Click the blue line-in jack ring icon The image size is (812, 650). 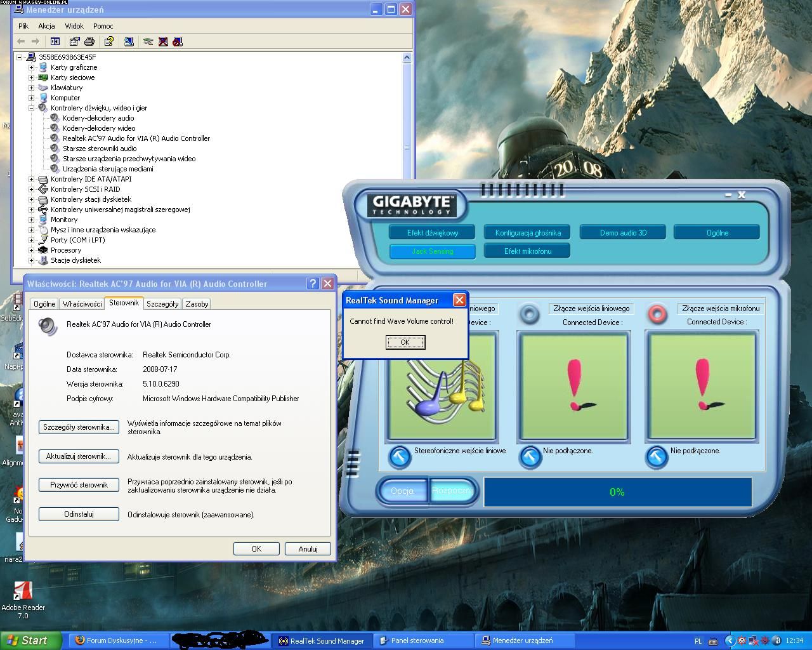(x=529, y=313)
